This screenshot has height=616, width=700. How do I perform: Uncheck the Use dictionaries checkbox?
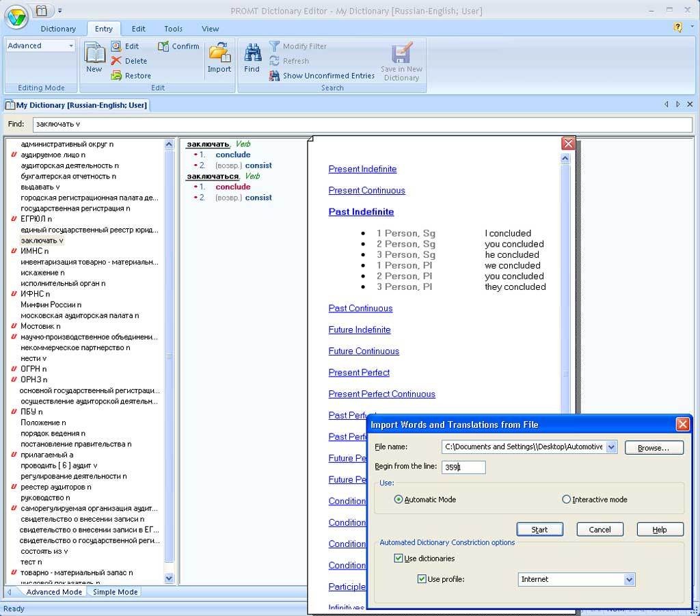[399, 559]
